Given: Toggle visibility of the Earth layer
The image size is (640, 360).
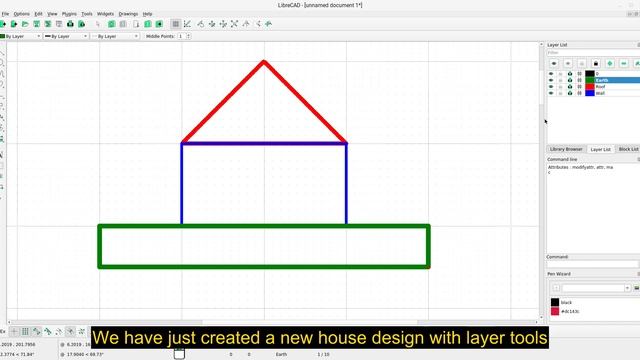Looking at the screenshot, I should tap(551, 80).
